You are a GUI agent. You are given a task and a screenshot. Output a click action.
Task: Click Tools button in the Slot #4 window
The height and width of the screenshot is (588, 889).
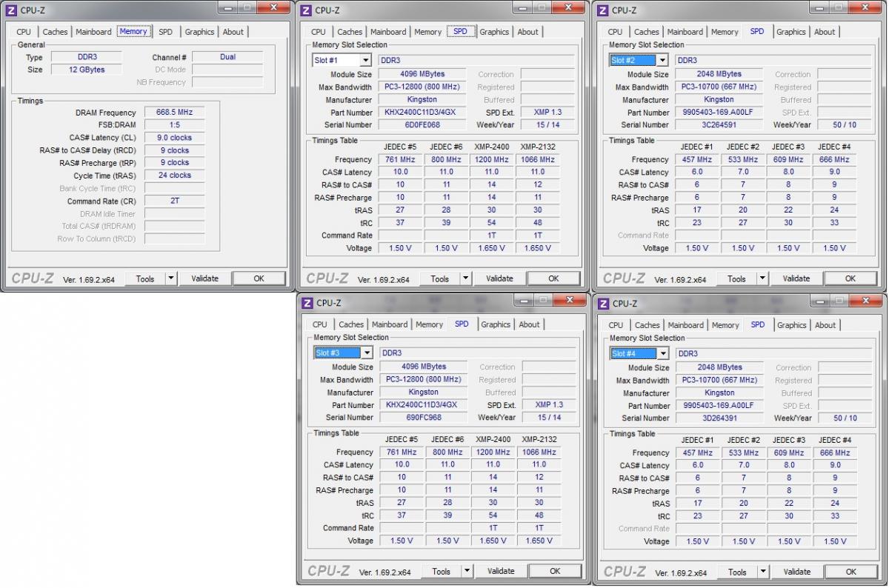tap(737, 572)
